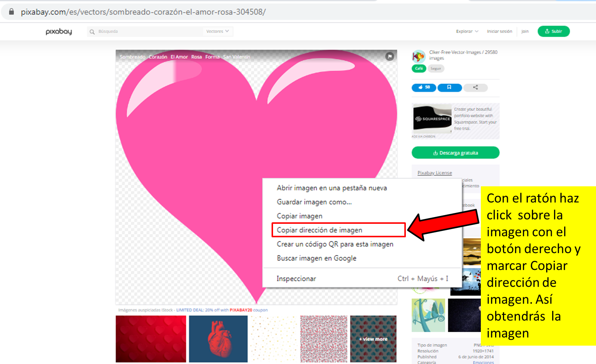Screen dimensions: 596x364
Task: Select Buscar imagen en Google
Action: click(x=317, y=258)
